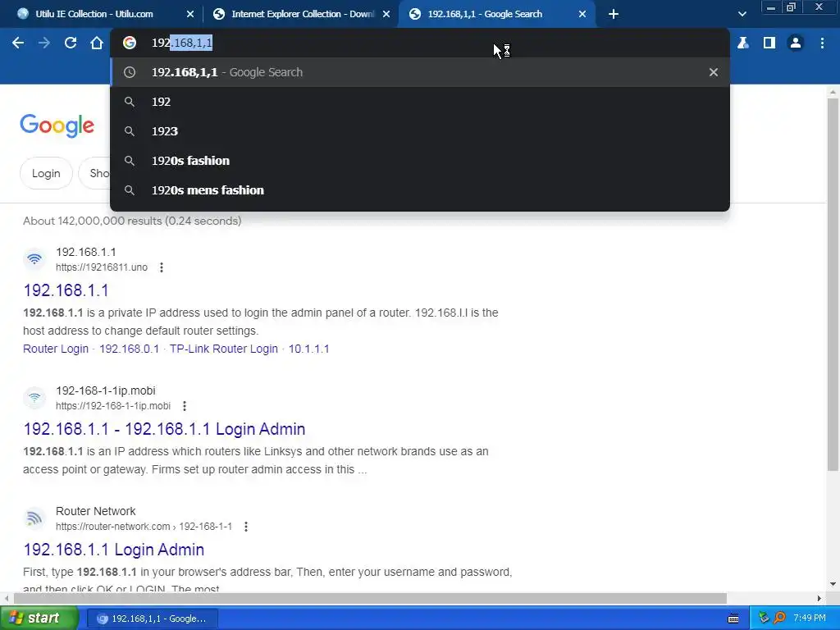Viewport: 840px width, 630px height.
Task: Close the 192.168,1,1 Google Search tab
Action: point(582,15)
